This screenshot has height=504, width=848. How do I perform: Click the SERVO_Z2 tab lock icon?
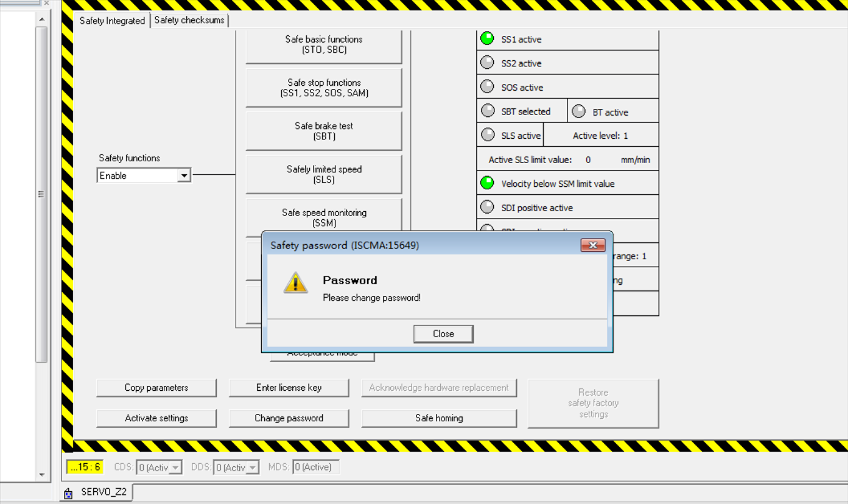69,493
